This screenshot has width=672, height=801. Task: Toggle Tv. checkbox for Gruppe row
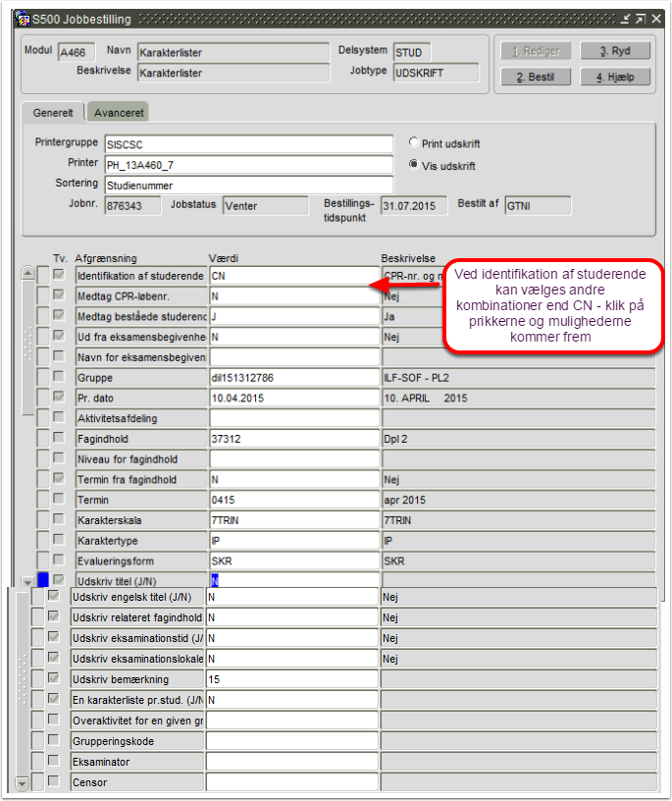click(59, 377)
